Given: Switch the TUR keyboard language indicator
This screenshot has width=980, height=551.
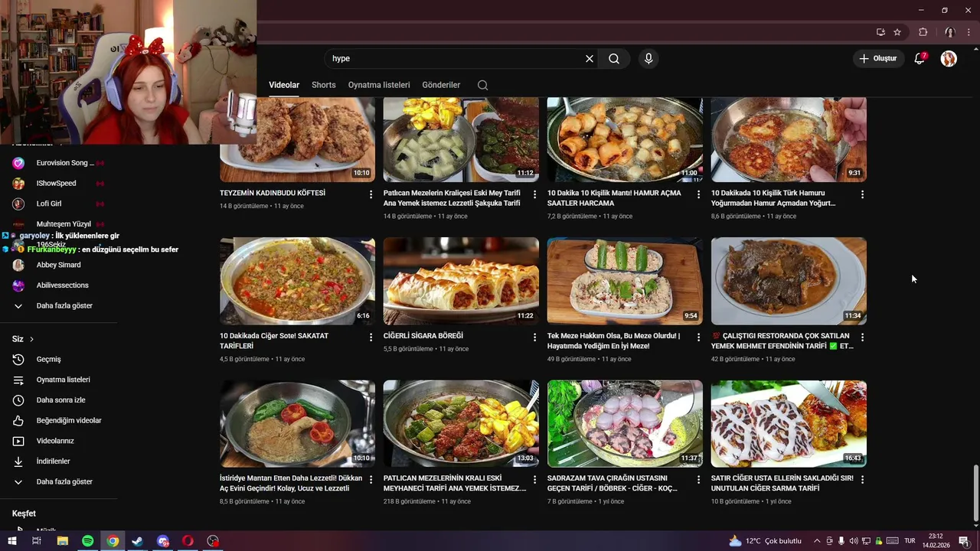Looking at the screenshot, I should coord(910,541).
